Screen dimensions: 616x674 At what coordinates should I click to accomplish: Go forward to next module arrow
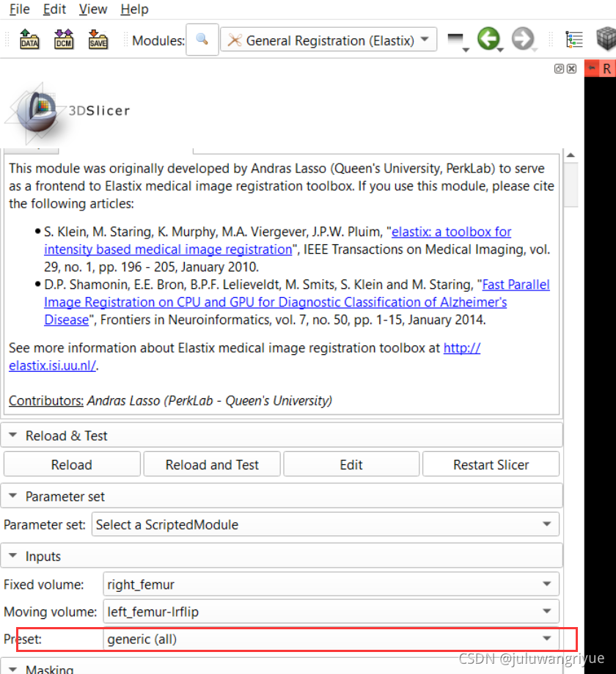tap(523, 39)
